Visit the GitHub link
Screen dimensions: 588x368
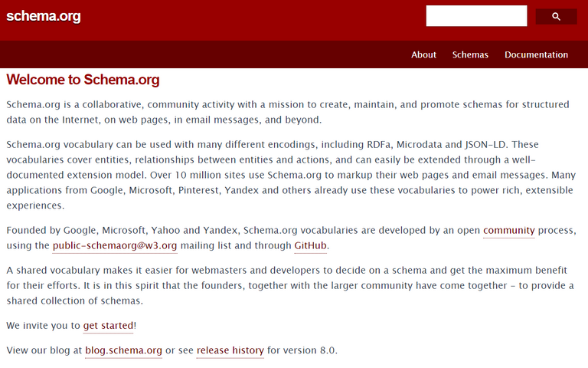pos(311,245)
